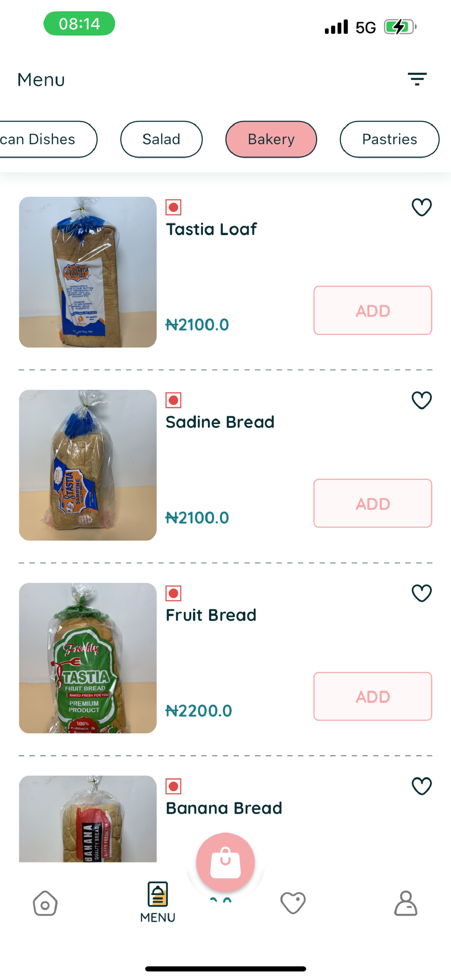Select the Pastries category chip

[389, 139]
